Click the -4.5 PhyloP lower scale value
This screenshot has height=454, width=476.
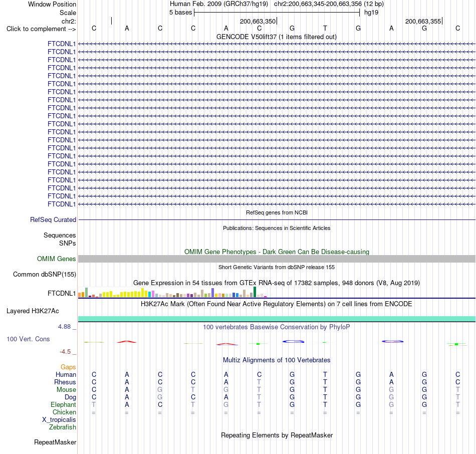coord(65,352)
